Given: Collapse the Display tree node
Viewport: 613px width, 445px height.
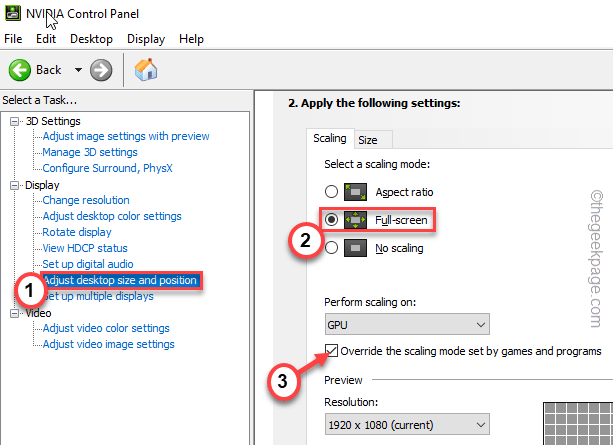Looking at the screenshot, I should [x=14, y=185].
